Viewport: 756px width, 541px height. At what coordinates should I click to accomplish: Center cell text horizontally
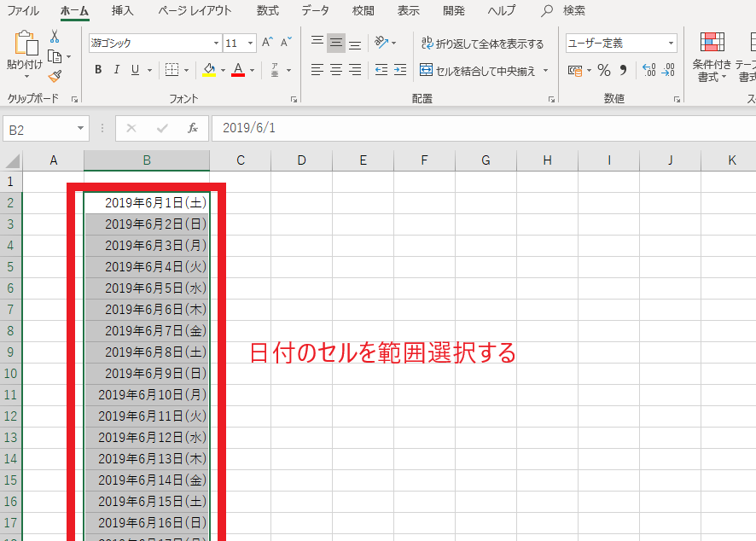(336, 70)
